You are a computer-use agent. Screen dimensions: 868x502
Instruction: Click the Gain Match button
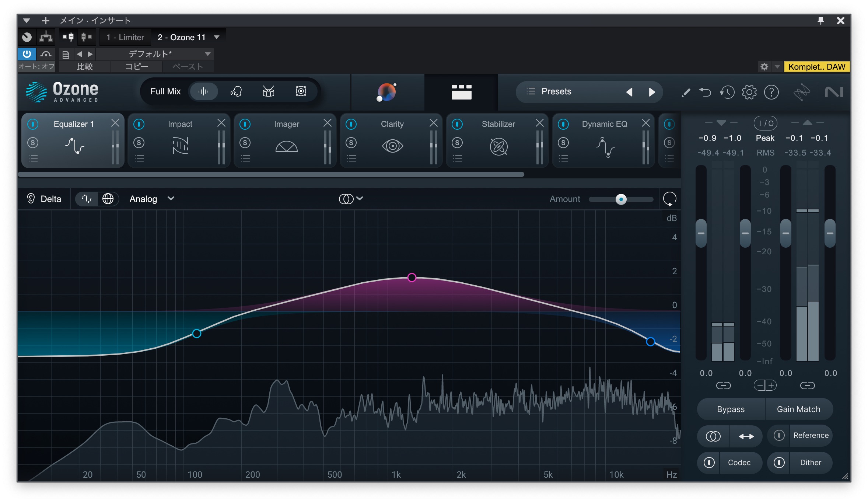(799, 409)
